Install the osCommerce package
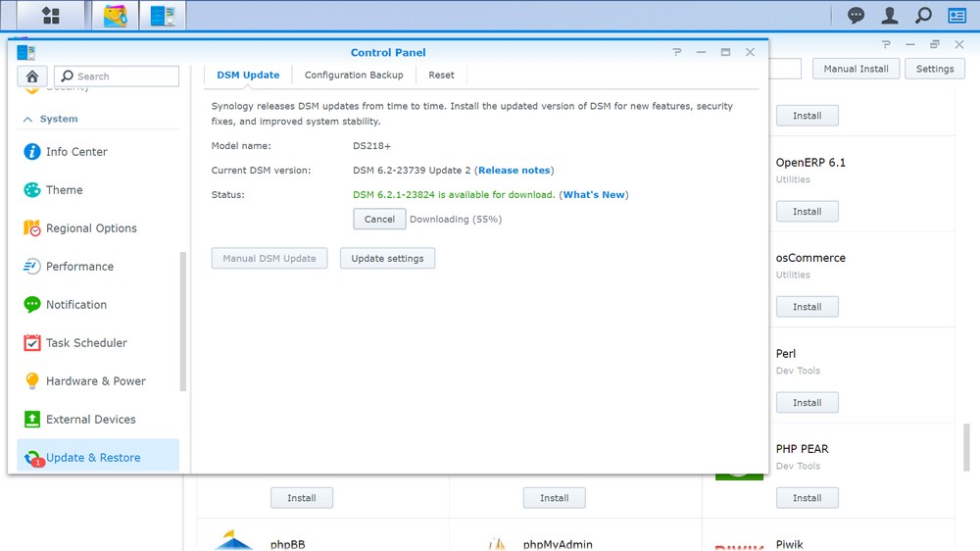The width and height of the screenshot is (980, 551). pyautogui.click(x=808, y=307)
